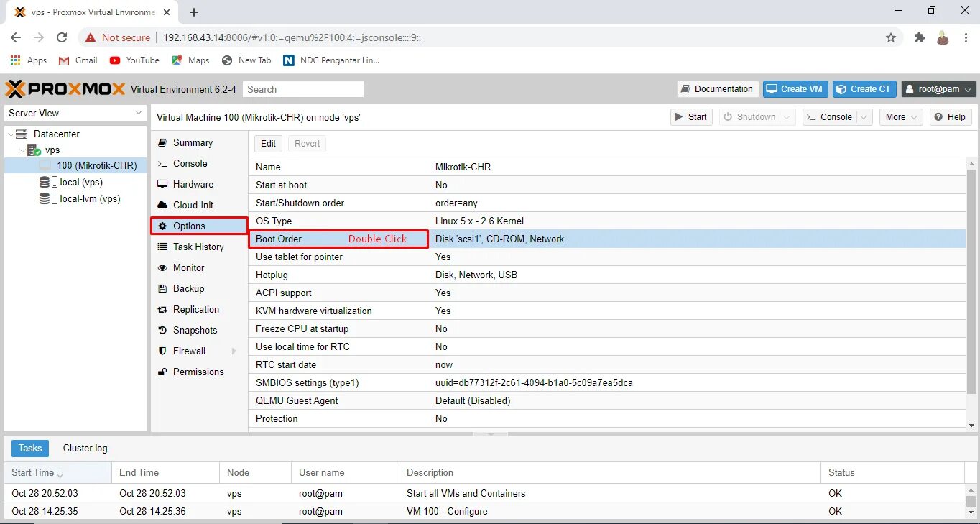
Task: Reload the browser page
Action: click(62, 37)
